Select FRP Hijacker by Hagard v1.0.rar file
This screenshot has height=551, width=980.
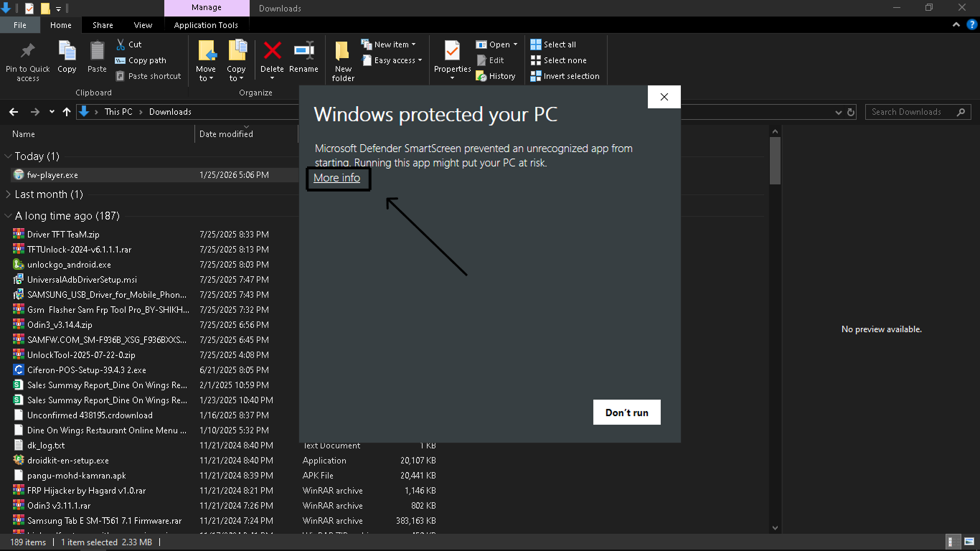86,491
